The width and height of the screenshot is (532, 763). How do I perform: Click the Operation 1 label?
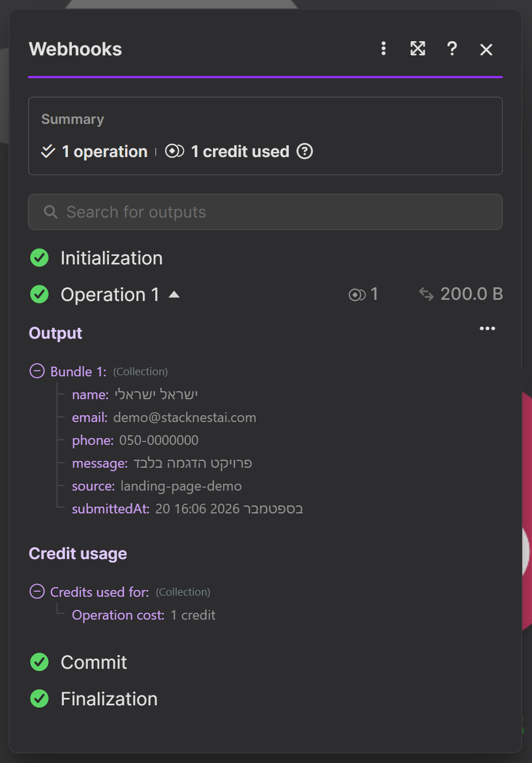[110, 295]
